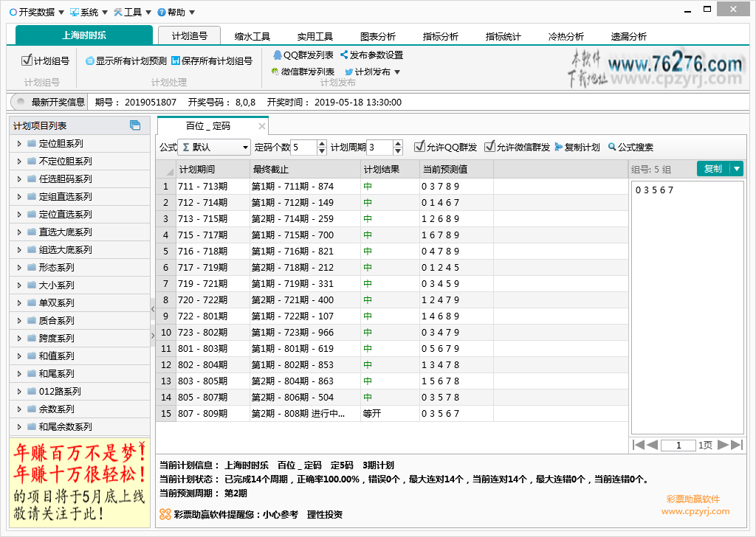Open the 帮助 menu
The image size is (756, 537).
[x=176, y=12]
